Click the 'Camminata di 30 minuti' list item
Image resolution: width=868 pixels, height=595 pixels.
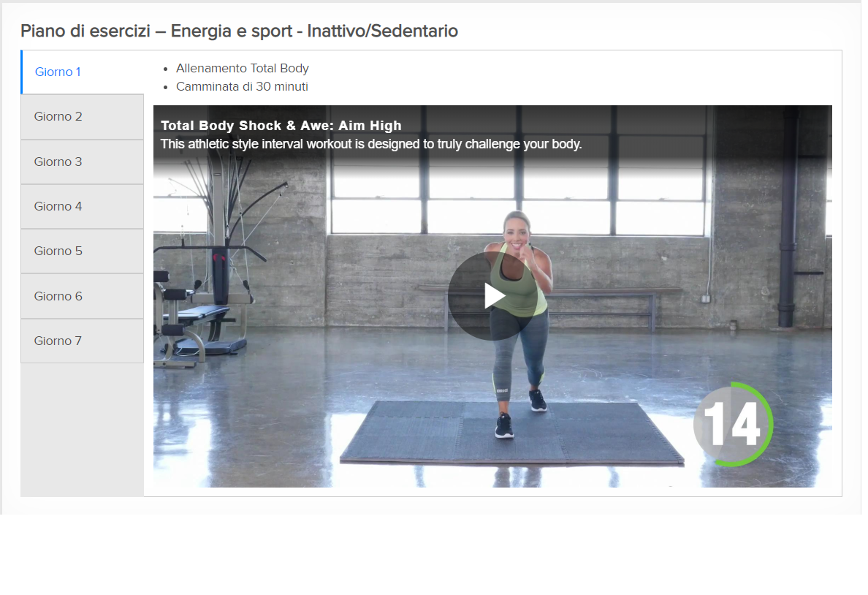click(242, 86)
